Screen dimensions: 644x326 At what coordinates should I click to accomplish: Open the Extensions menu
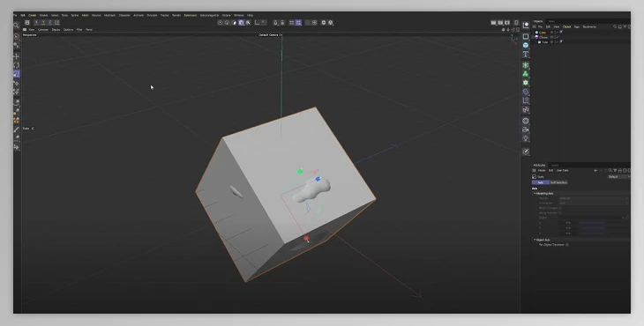tap(191, 15)
